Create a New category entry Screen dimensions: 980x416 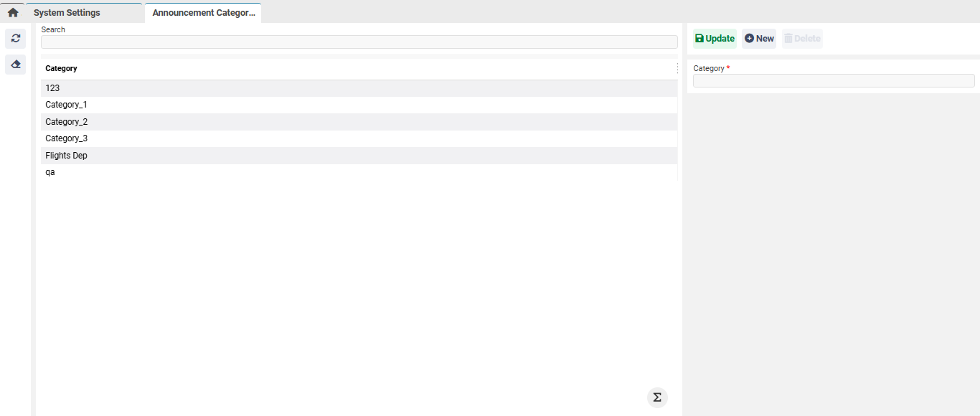pos(759,39)
